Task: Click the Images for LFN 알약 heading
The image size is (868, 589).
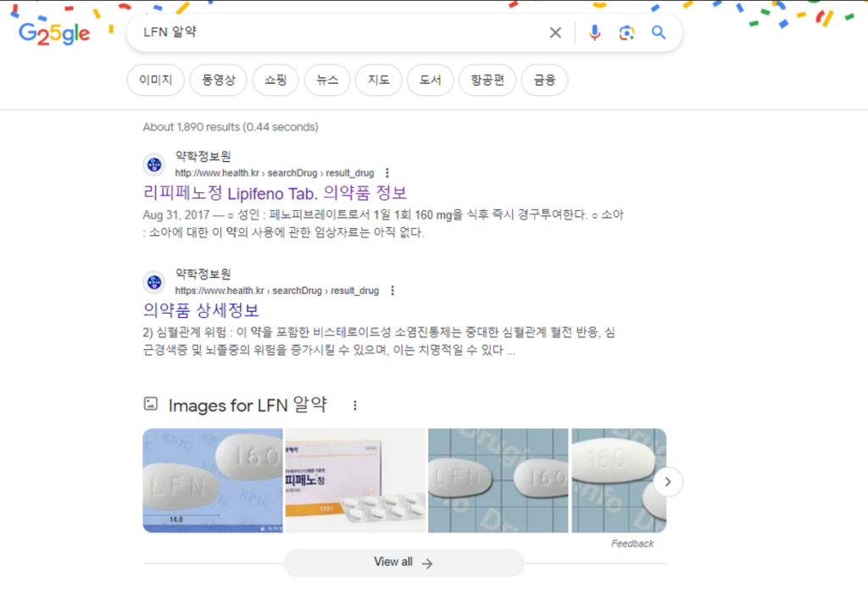Action: (x=248, y=406)
